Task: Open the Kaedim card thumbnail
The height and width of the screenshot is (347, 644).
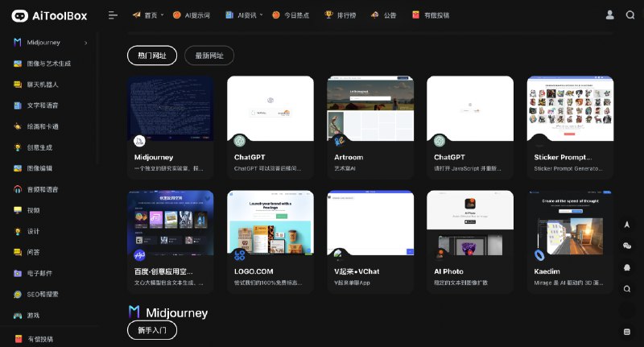Action: 570,223
